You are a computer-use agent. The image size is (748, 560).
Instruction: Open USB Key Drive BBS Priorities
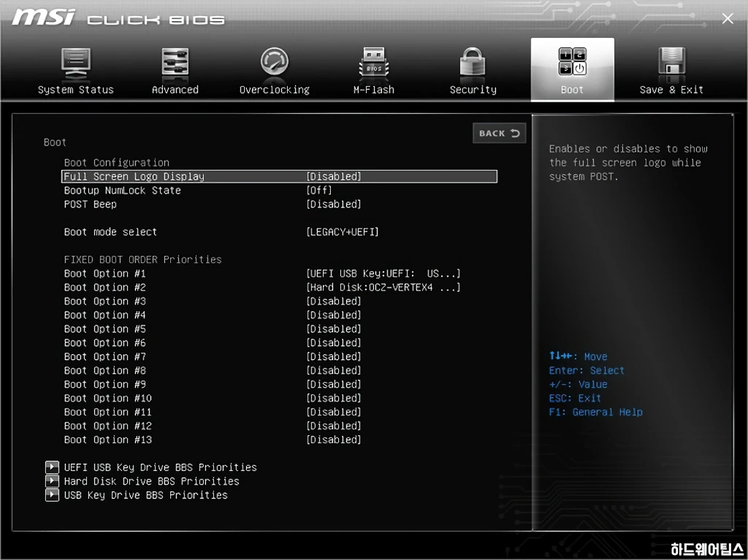[146, 495]
